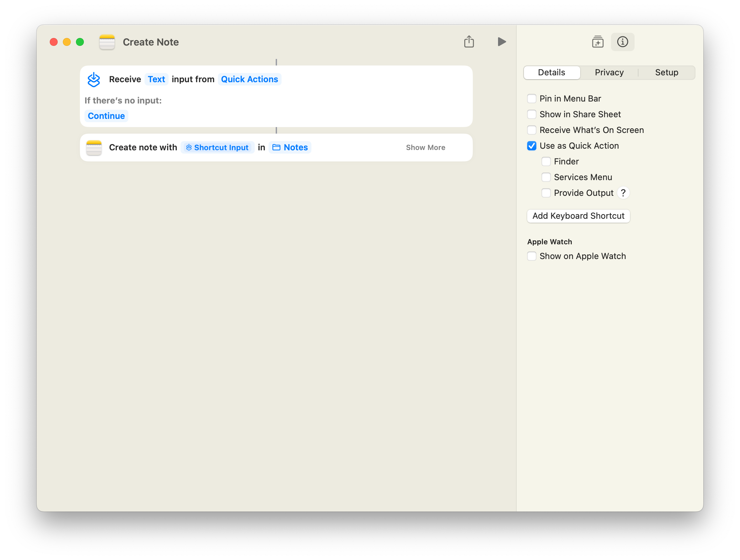Enable Receive What's On Screen checkbox

pyautogui.click(x=531, y=130)
